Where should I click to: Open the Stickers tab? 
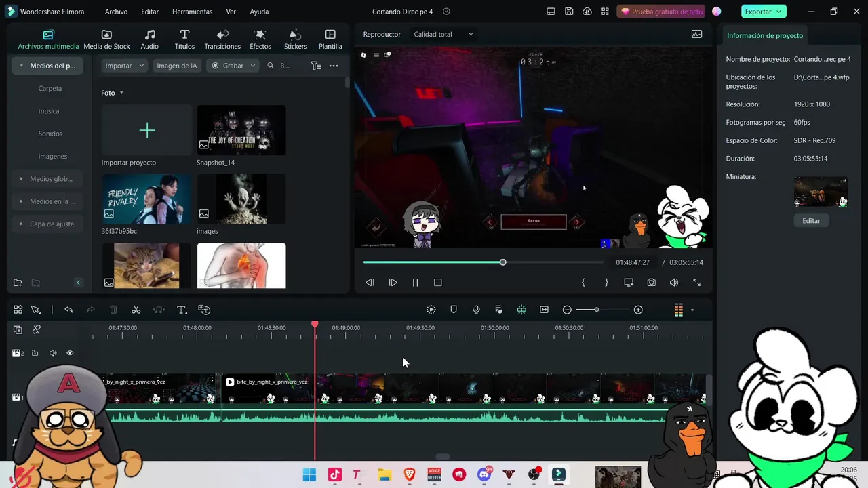coord(295,40)
